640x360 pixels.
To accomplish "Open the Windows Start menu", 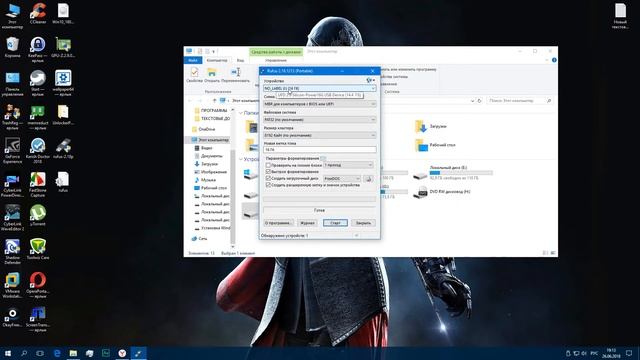I will pos(8,353).
